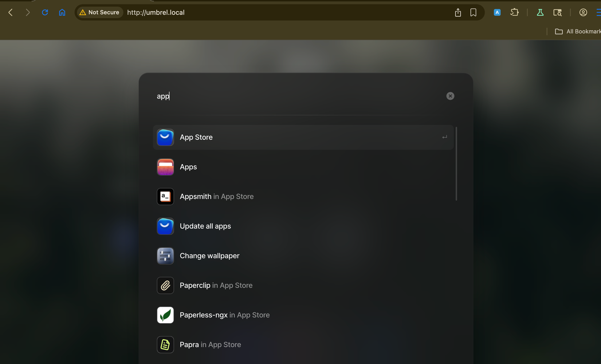Image resolution: width=601 pixels, height=364 pixels.
Task: Select the 'App Store' result text
Action: pyautogui.click(x=196, y=137)
